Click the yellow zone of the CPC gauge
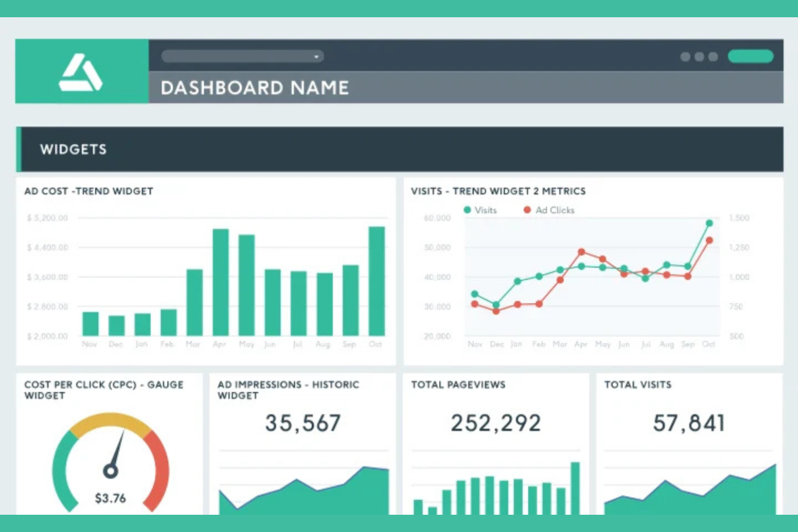Screen dimensions: 798x532 tap(109, 417)
